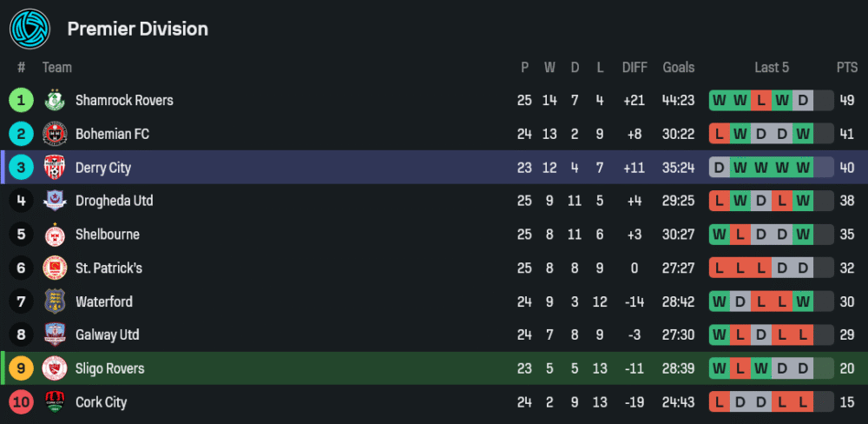The width and height of the screenshot is (868, 424).
Task: Sort table by Goals column header
Action: [x=678, y=67]
